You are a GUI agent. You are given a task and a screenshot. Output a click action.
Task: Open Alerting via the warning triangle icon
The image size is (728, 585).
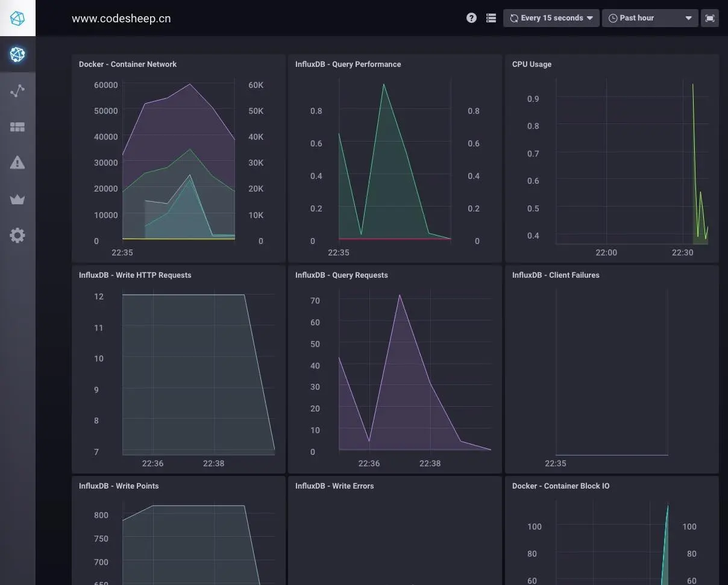[x=17, y=163]
